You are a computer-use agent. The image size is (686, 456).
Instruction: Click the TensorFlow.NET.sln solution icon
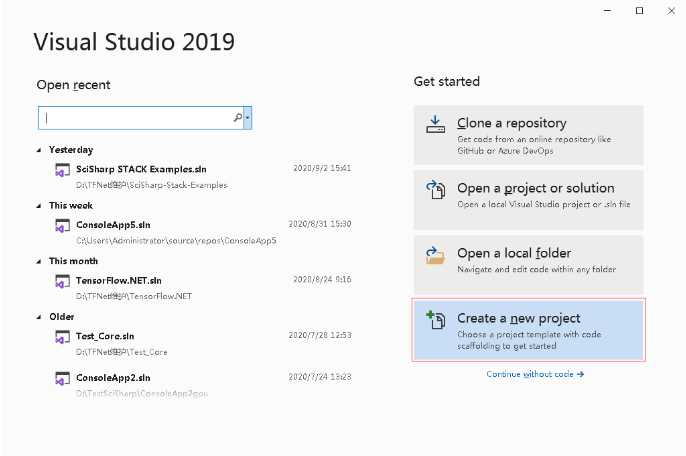tap(62, 281)
